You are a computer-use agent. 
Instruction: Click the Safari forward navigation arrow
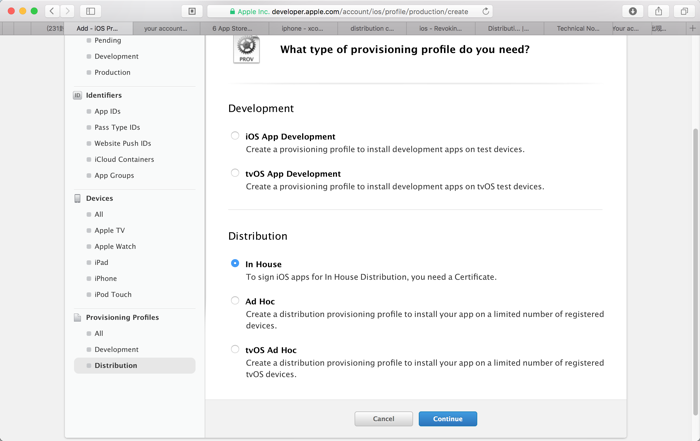[x=68, y=11]
